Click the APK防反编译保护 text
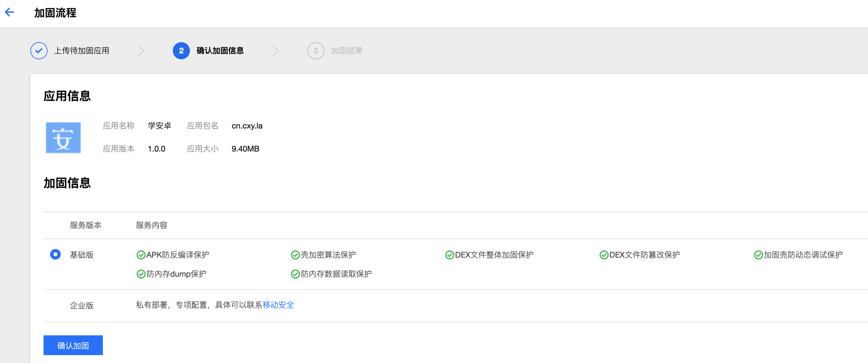The width and height of the screenshot is (868, 363). point(177,255)
